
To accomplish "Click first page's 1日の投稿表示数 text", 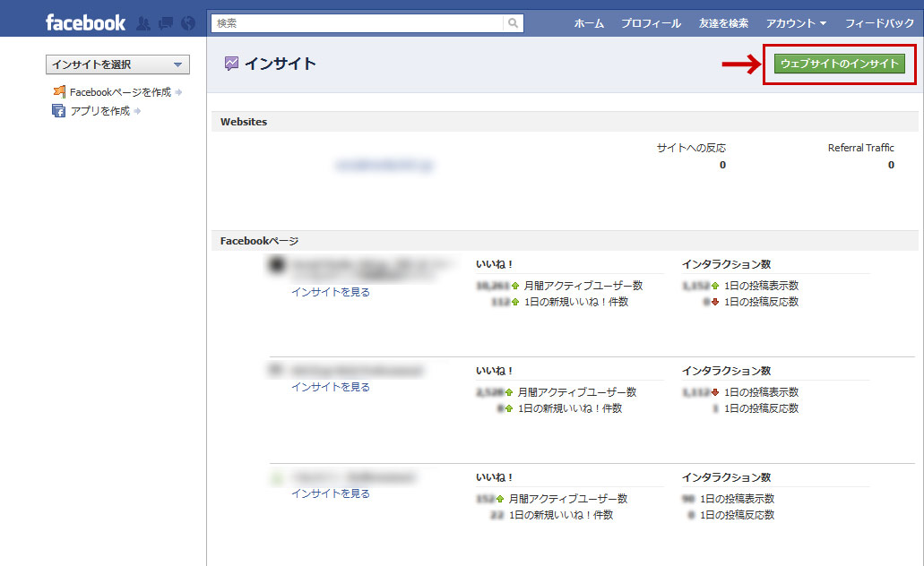I will (x=762, y=286).
